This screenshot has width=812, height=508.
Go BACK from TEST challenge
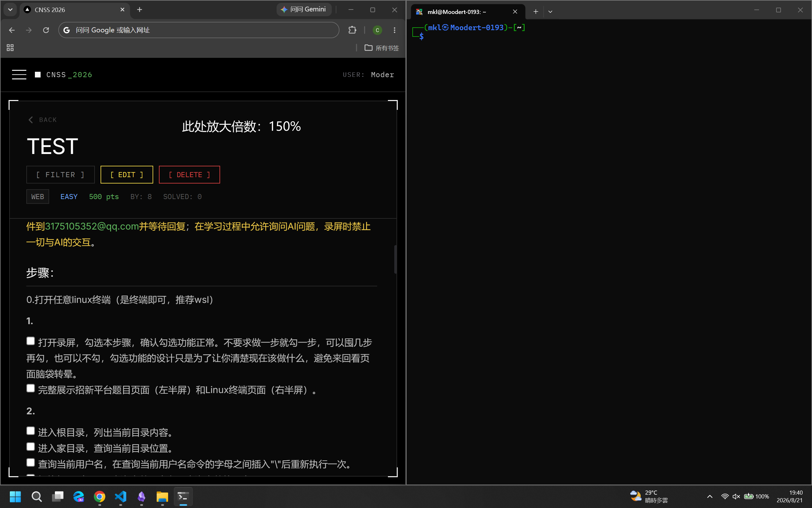pos(42,120)
